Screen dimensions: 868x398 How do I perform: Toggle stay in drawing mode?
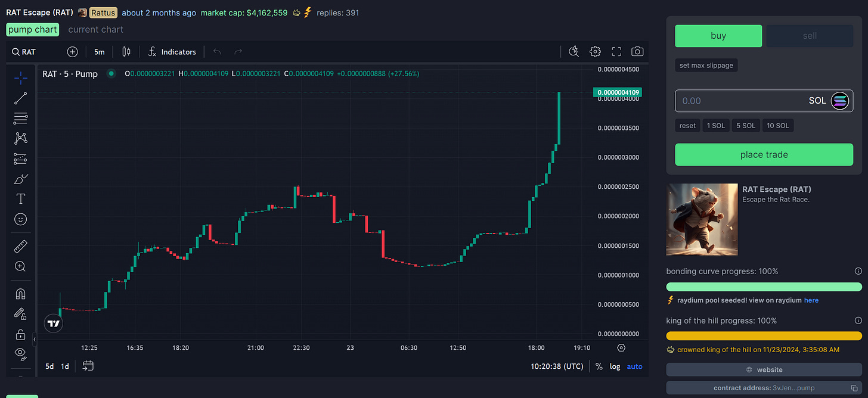tap(20, 313)
